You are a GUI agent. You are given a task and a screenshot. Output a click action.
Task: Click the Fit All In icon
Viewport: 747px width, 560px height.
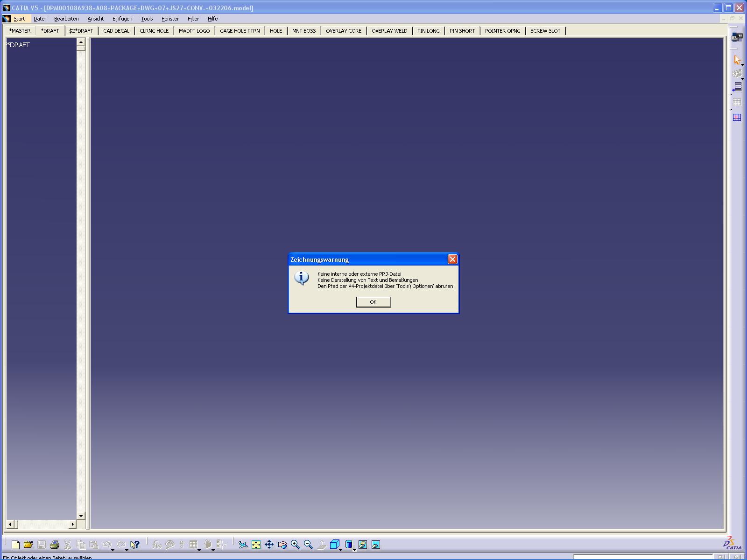(256, 545)
